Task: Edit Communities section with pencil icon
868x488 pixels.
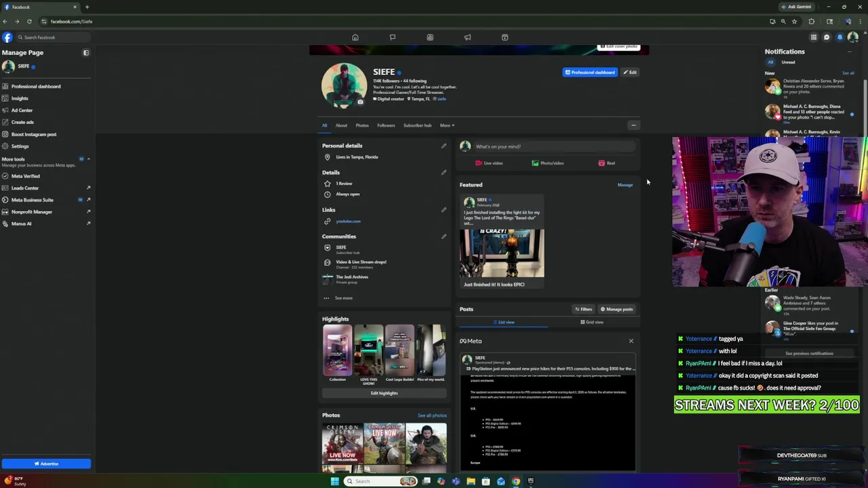Action: (443, 237)
